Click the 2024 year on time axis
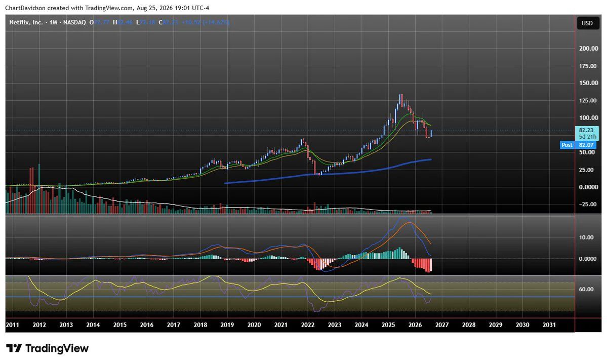This screenshot has width=607, height=364. click(361, 325)
